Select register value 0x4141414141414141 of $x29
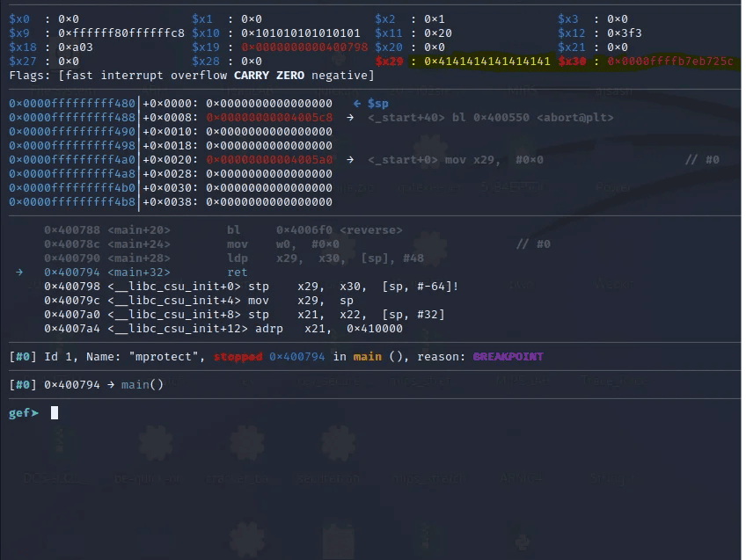This screenshot has height=560, width=746. tap(487, 62)
